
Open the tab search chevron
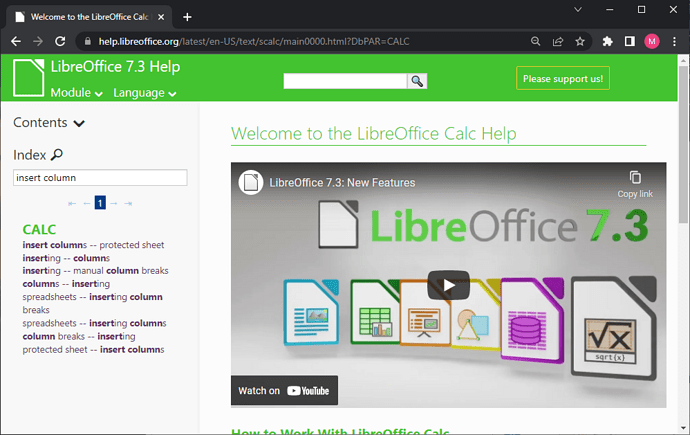[x=578, y=9]
